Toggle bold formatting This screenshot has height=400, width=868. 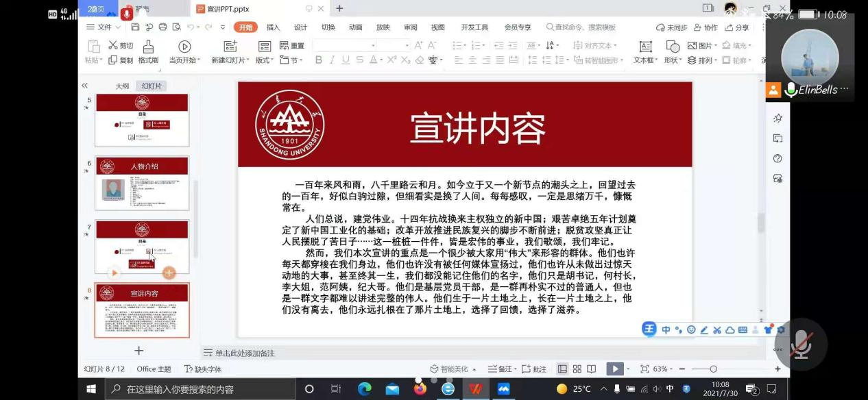319,60
